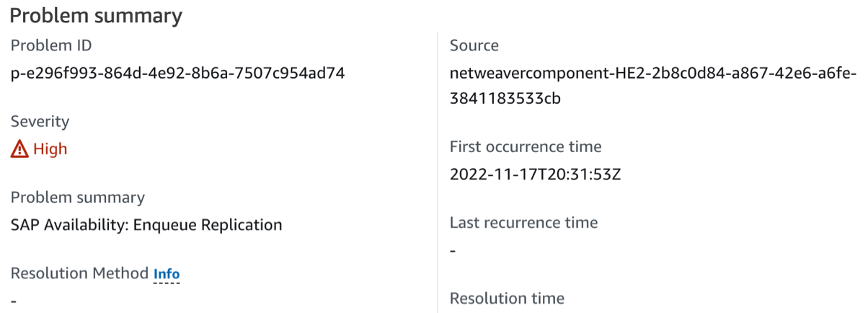
Task: Click the First occurrence time label
Action: (525, 147)
